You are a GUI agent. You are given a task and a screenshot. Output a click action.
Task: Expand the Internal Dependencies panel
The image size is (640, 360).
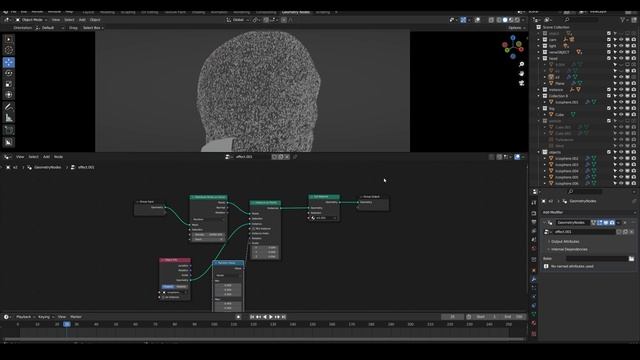tap(569, 249)
